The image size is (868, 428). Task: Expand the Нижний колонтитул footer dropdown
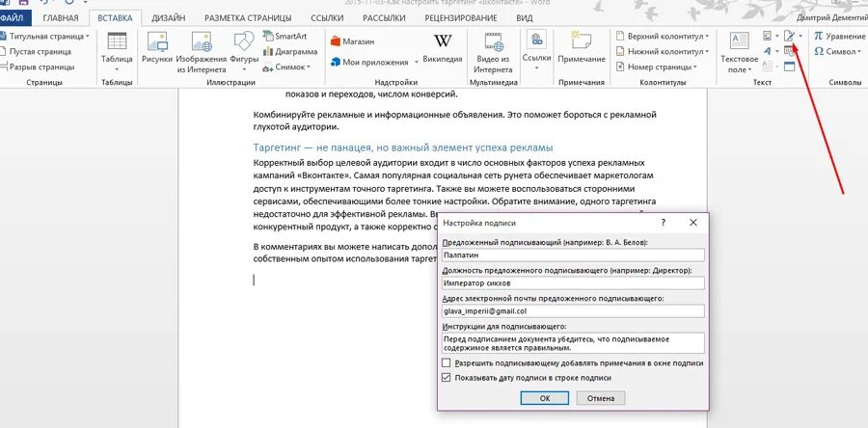pos(707,51)
